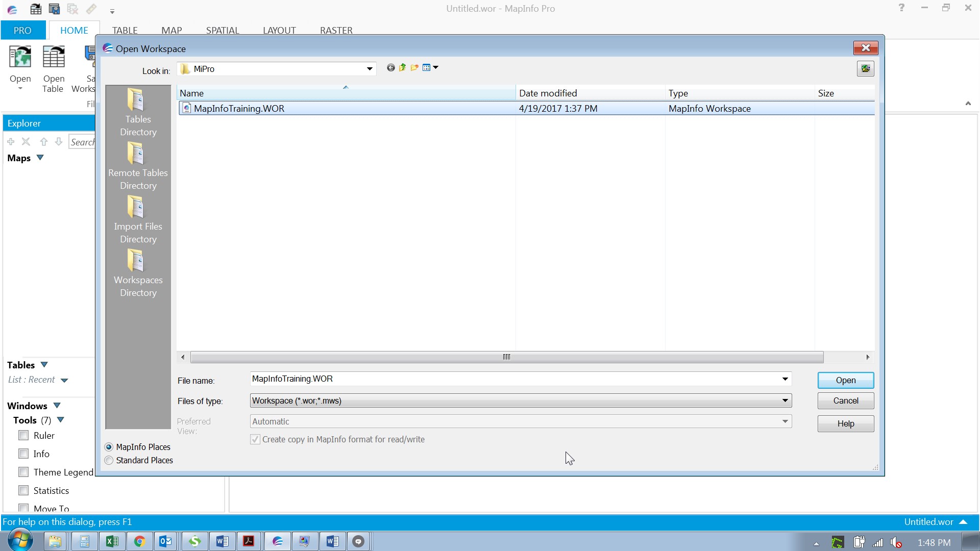Click the green icon right of toolbar
The width and height of the screenshot is (980, 551).
[865, 69]
